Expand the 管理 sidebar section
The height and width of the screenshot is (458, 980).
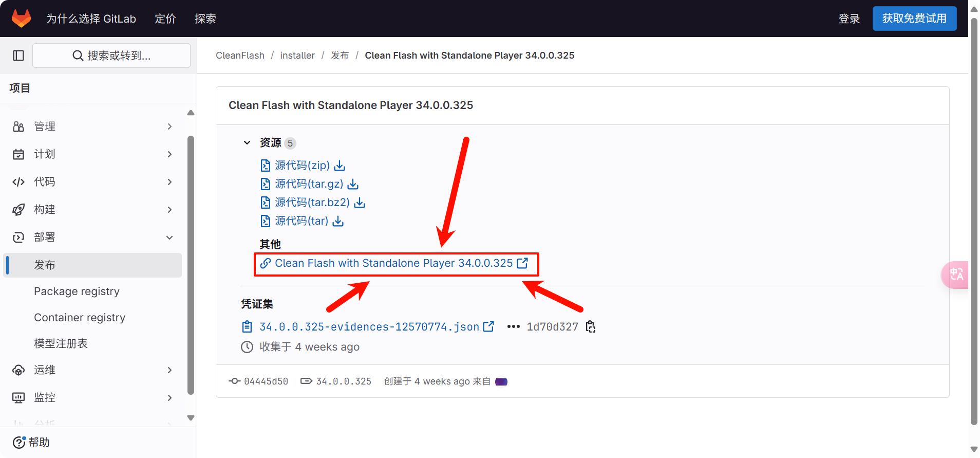pos(92,126)
